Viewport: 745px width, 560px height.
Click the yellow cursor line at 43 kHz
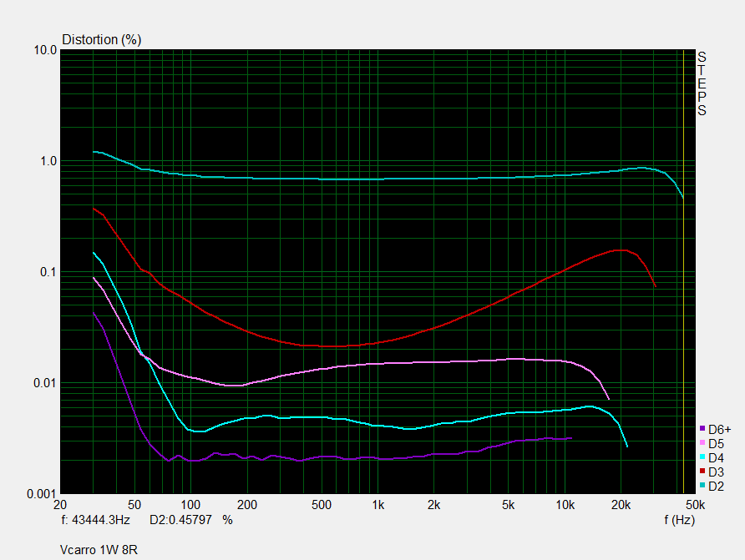tap(683, 271)
